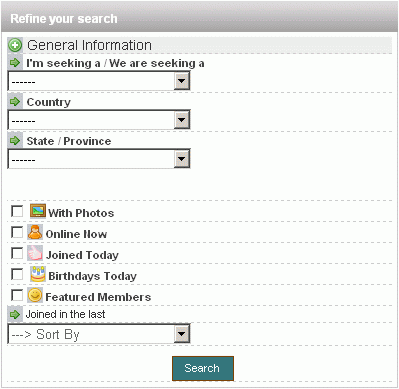The image size is (399, 389).
Task: Click I'm seeking a / We are seeking a label
Action: pos(115,63)
